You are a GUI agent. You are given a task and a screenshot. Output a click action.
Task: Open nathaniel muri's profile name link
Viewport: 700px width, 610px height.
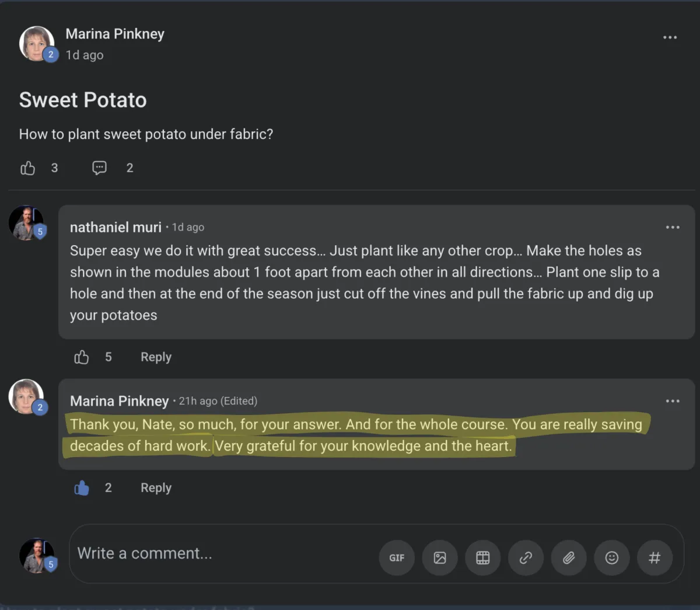tap(116, 227)
